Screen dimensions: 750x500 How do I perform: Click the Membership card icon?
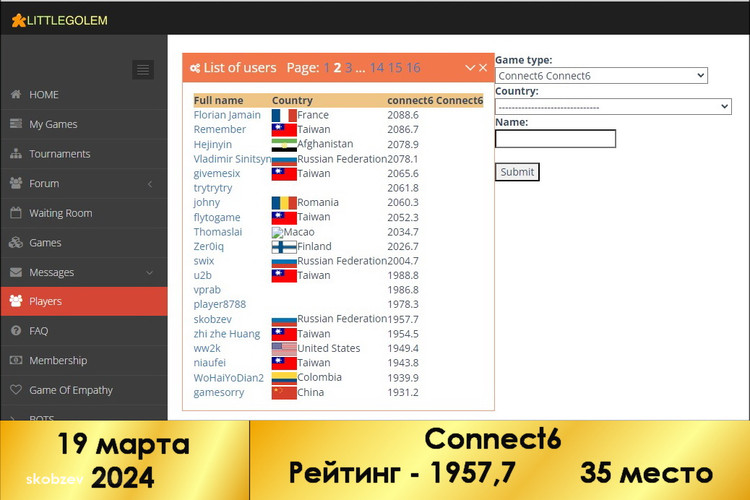(x=16, y=360)
